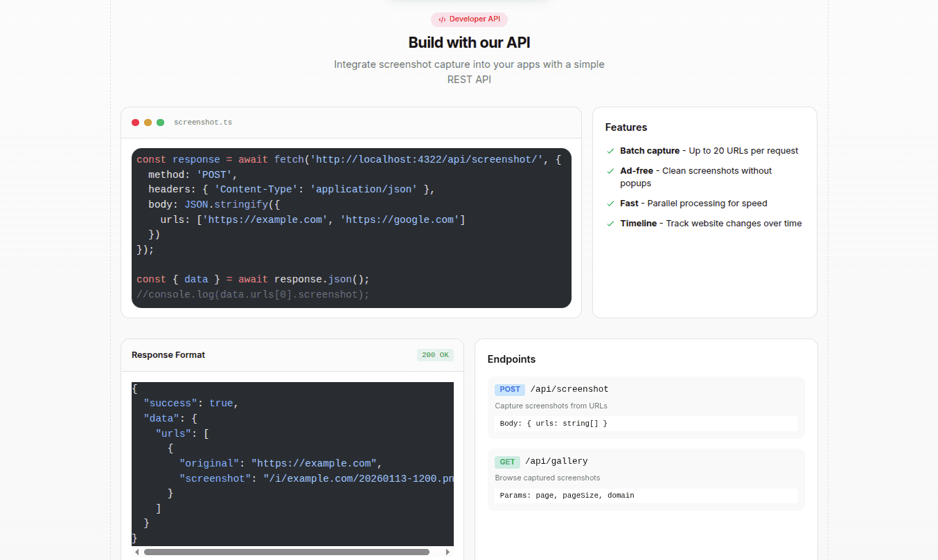Click the yellow dot in code window
Image resolution: width=938 pixels, height=560 pixels.
tap(148, 123)
